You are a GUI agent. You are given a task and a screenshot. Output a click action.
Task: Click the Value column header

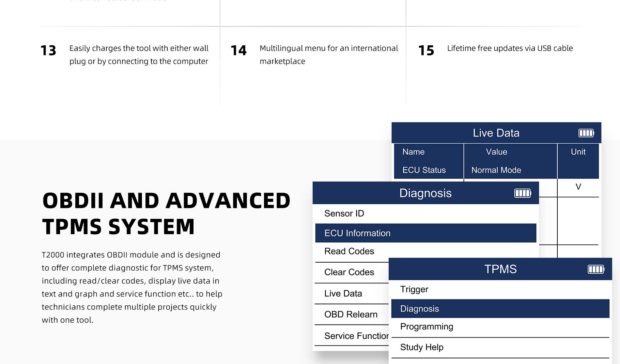tap(496, 152)
